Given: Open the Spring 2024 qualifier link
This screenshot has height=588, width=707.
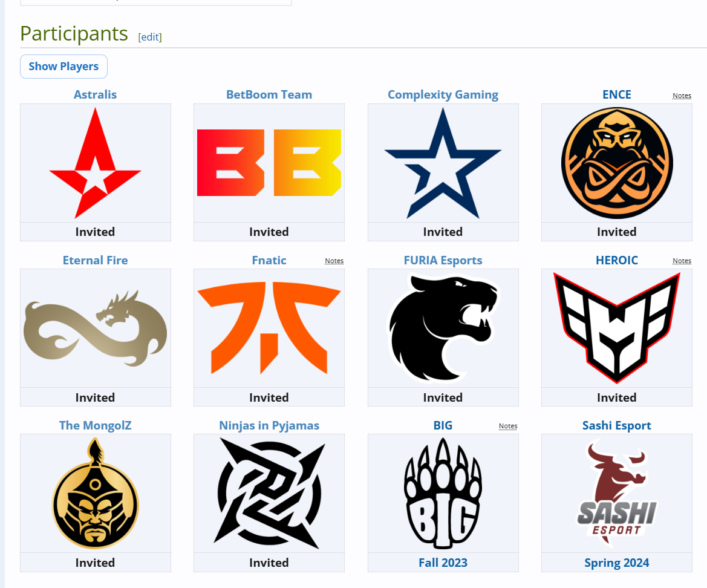Looking at the screenshot, I should 617,563.
